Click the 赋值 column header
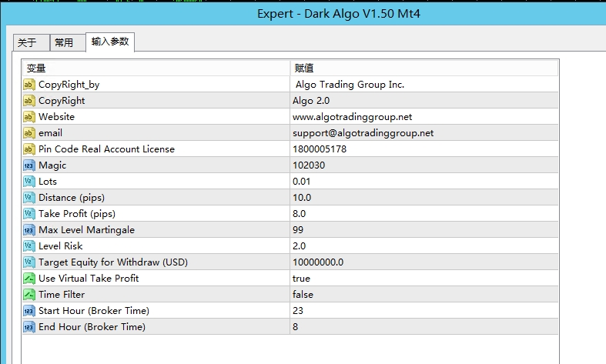The height and width of the screenshot is (364, 606). coord(424,68)
